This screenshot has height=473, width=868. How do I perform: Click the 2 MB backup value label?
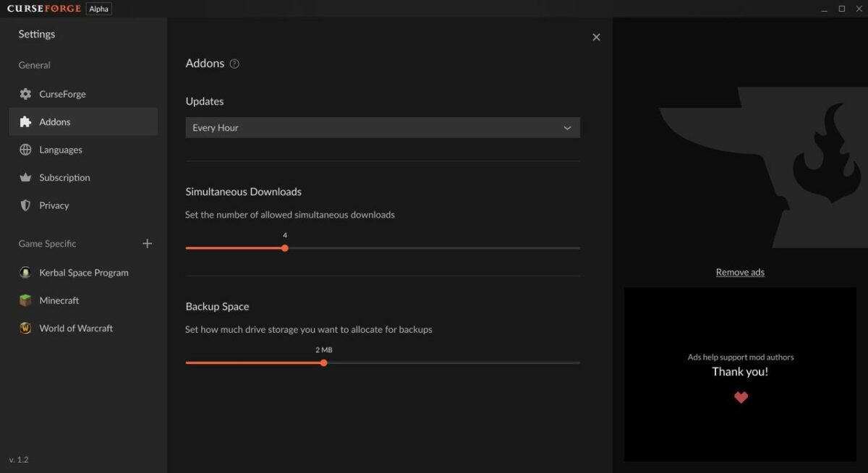pos(323,350)
